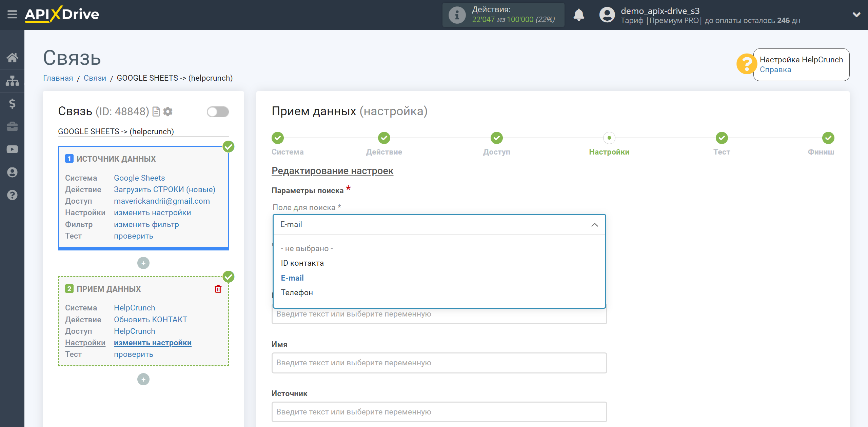Screen dimensions: 868x427
Task: Open the hamburger menu
Action: pos(12,15)
